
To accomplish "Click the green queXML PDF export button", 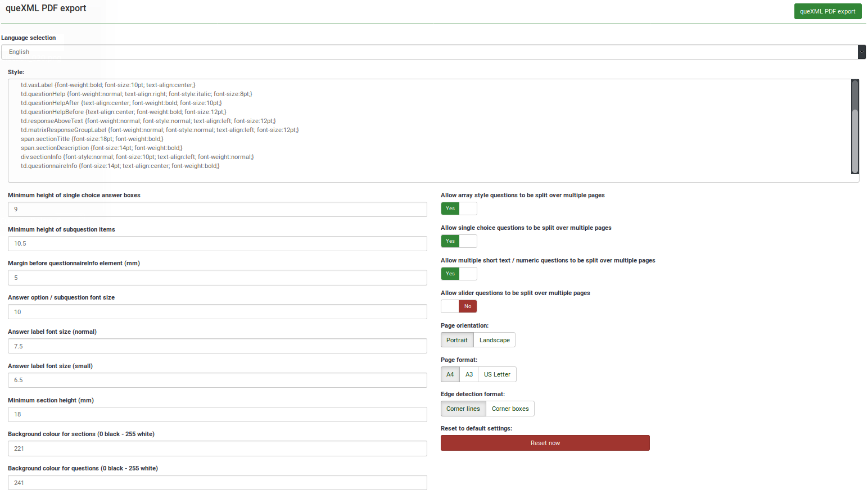I will (827, 11).
